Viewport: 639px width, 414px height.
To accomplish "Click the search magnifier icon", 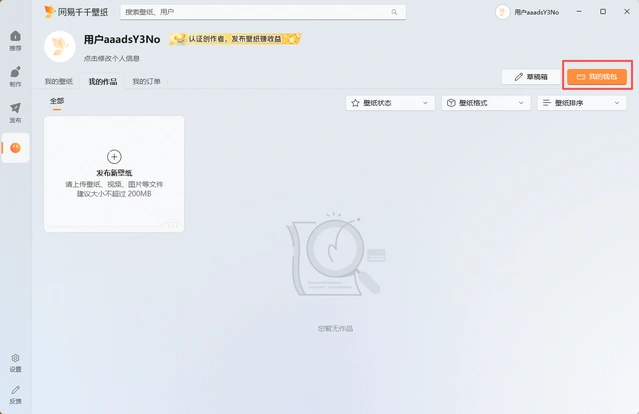I will (395, 12).
